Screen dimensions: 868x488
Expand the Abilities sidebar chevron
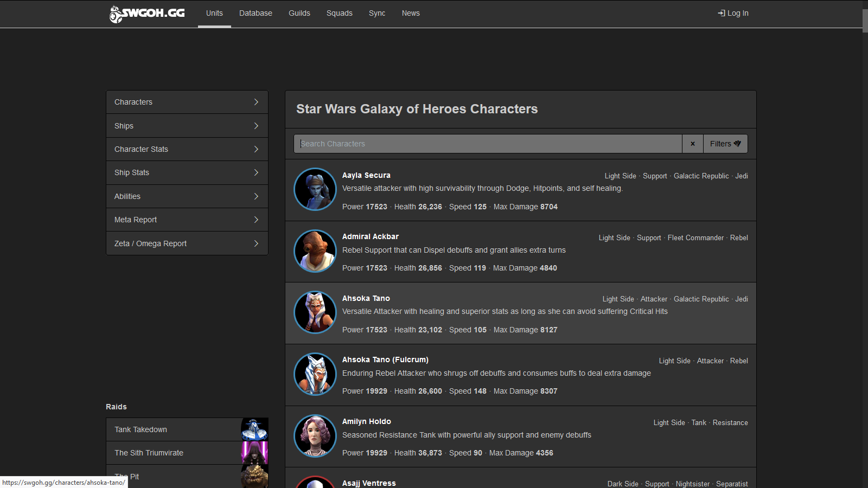(256, 196)
